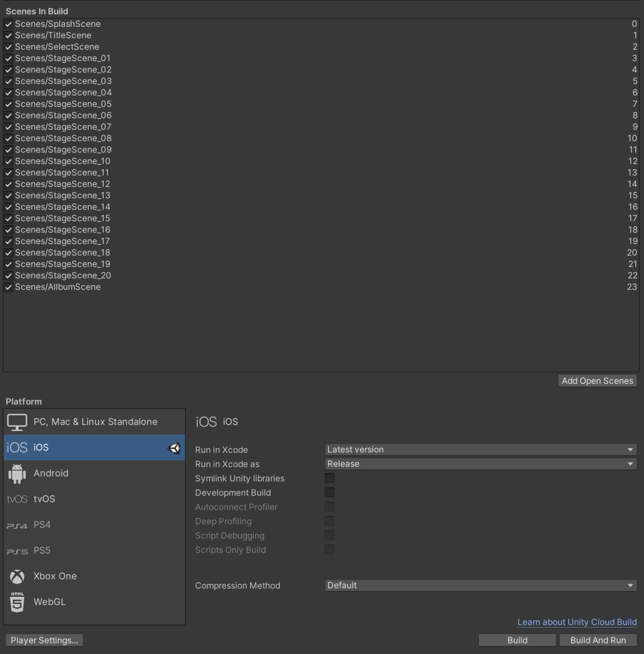Click scene index number 23
Viewport: 644px width, 654px height.
[632, 287]
